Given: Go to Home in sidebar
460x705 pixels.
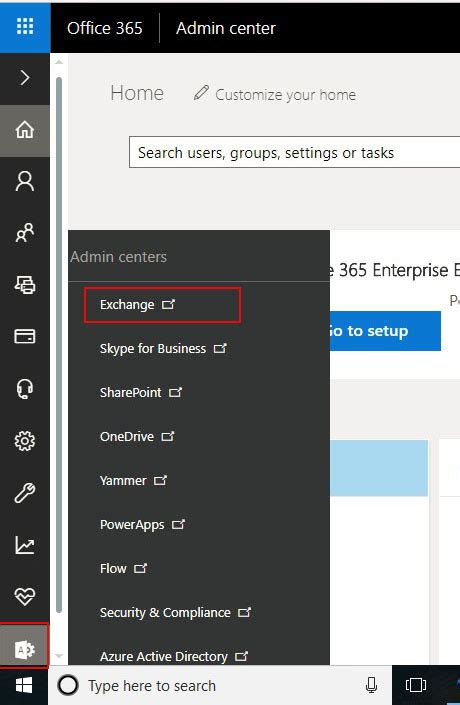Looking at the screenshot, I should [25, 130].
